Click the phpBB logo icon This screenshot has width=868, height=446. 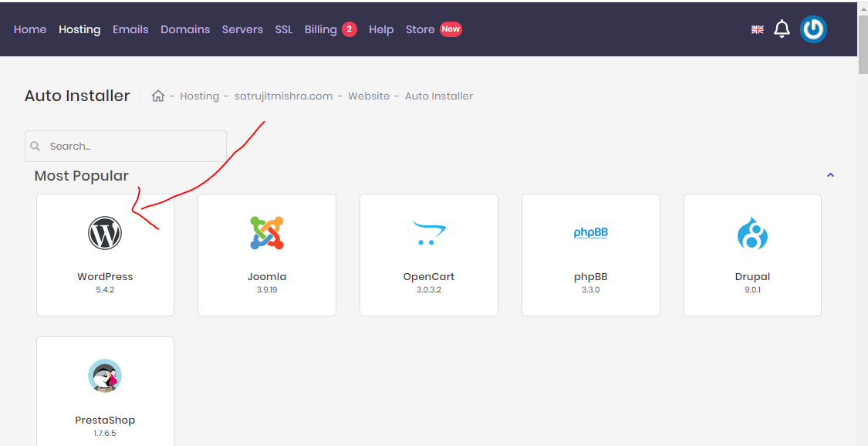[591, 232]
